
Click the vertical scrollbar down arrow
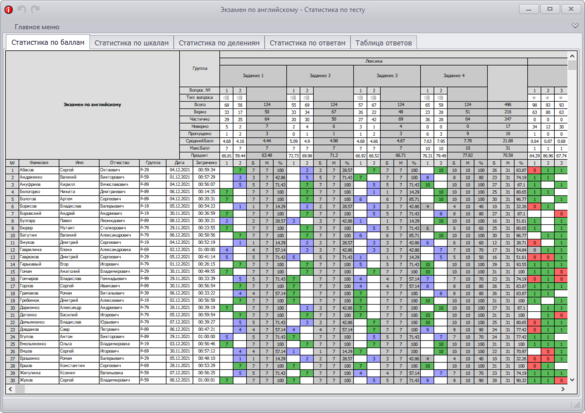coord(572,380)
